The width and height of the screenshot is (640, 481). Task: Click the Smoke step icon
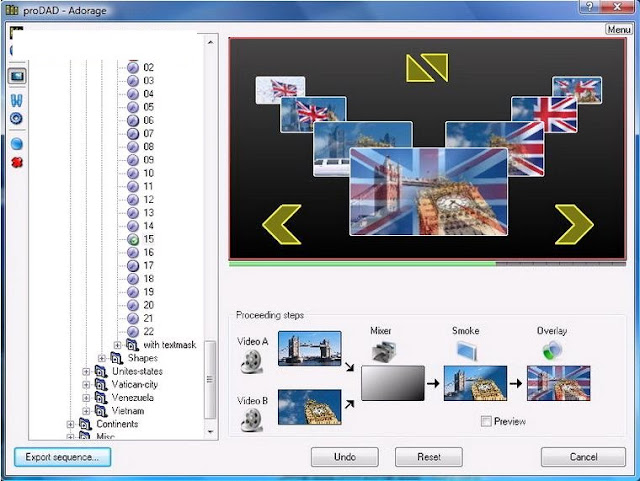tap(467, 351)
